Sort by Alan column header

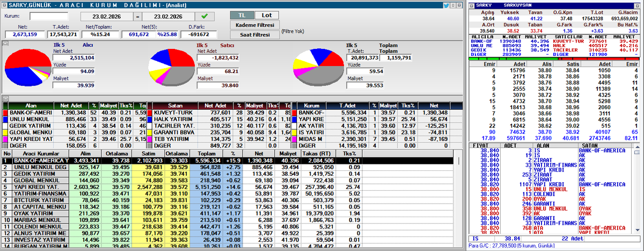coord(31,106)
